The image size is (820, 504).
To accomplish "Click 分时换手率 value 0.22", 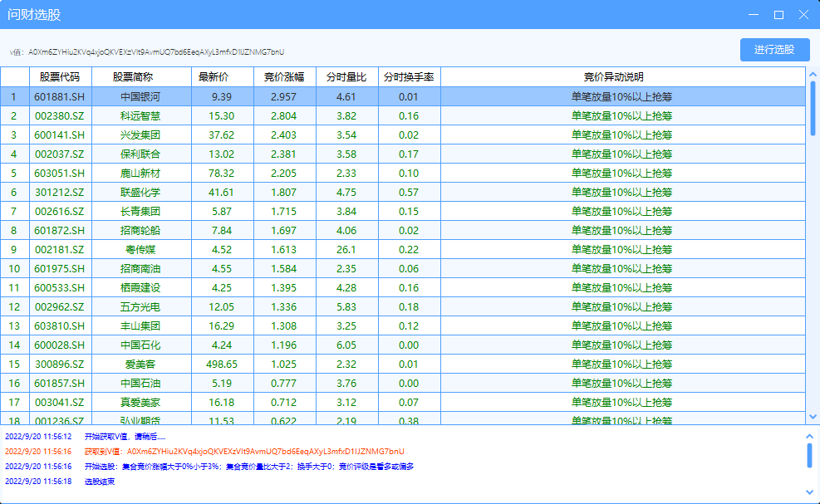I will point(409,249).
